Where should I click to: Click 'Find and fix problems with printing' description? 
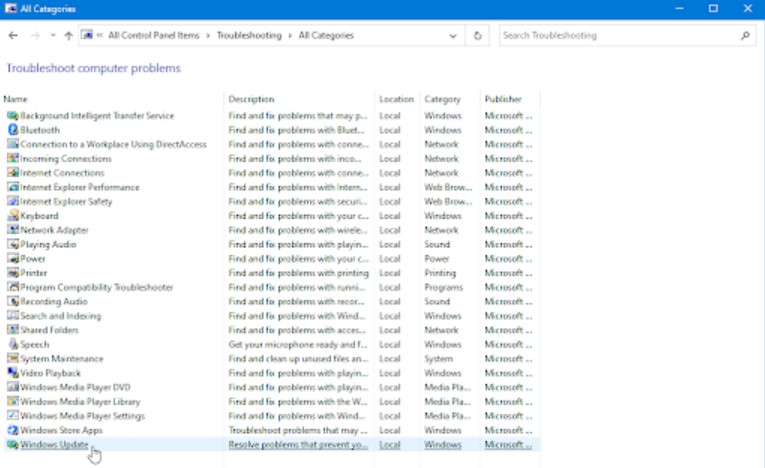(299, 273)
